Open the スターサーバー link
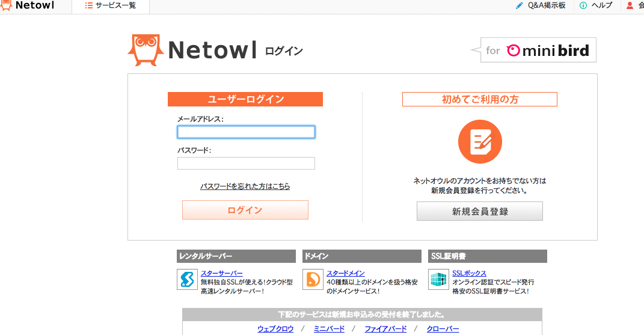 coord(222,273)
